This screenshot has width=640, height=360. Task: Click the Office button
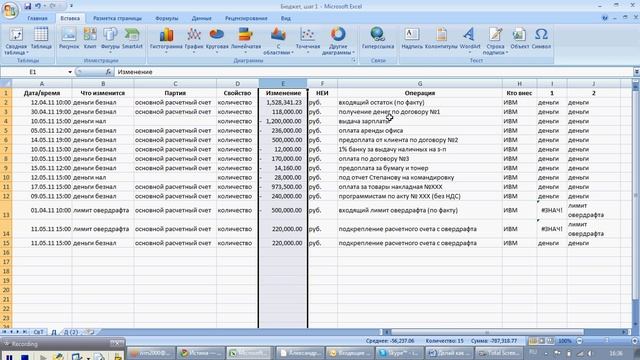click(x=10, y=10)
